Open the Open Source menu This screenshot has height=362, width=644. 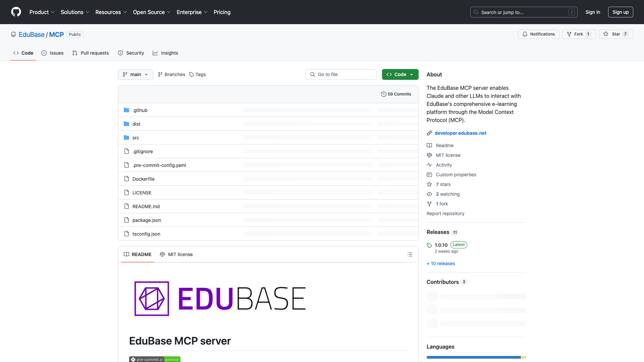pyautogui.click(x=151, y=12)
